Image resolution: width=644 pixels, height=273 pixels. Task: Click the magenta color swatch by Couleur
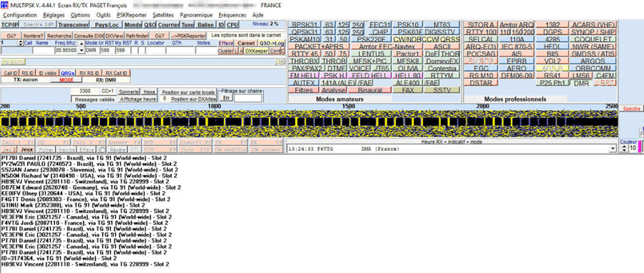click(x=640, y=147)
